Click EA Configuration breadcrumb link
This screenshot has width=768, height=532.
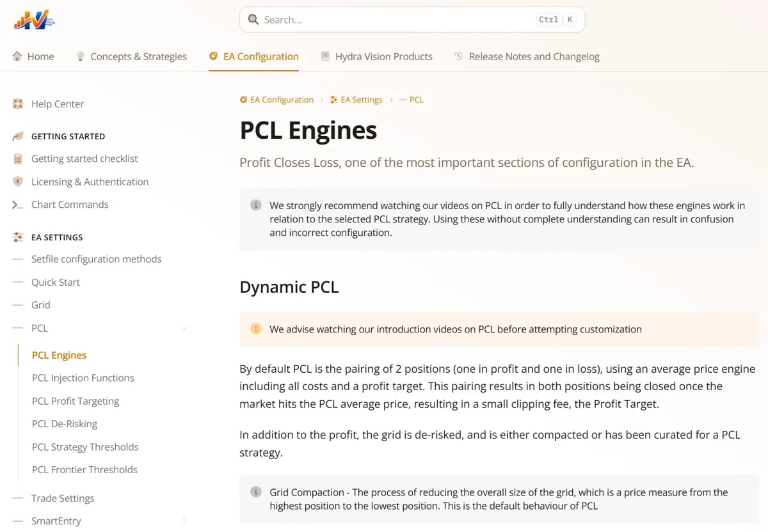(x=276, y=100)
